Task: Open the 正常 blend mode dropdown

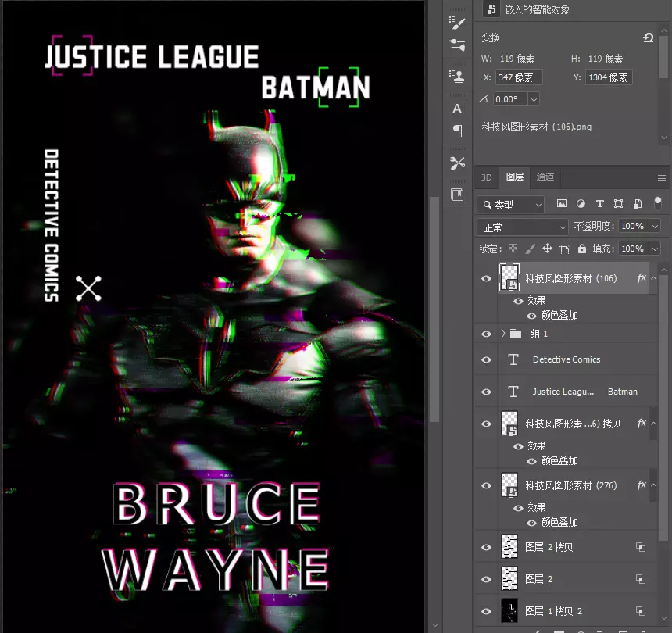Action: pos(523,227)
